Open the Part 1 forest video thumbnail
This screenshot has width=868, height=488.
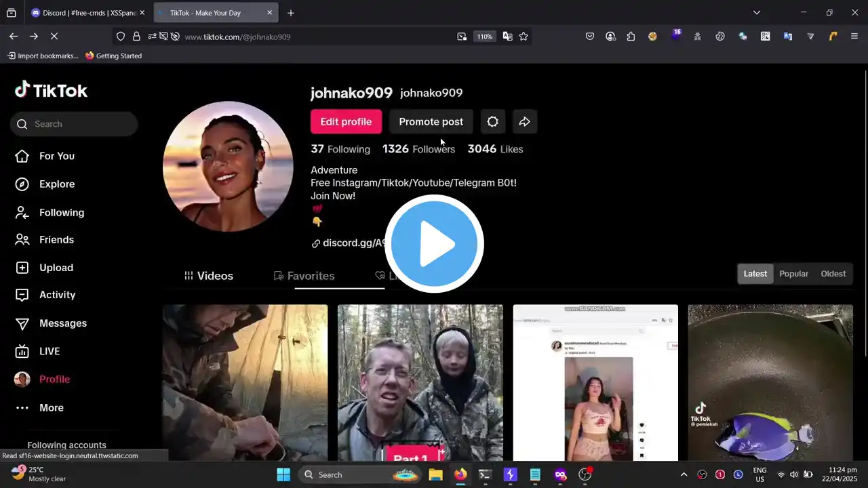pyautogui.click(x=420, y=383)
